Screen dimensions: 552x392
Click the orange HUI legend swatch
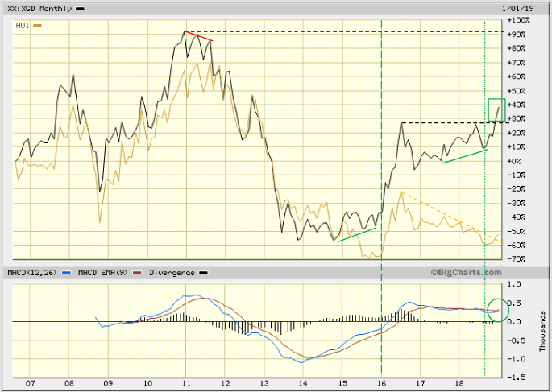(37, 26)
